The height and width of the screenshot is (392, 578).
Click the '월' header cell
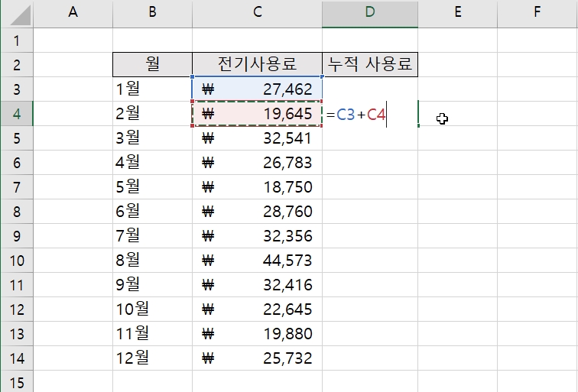152,64
